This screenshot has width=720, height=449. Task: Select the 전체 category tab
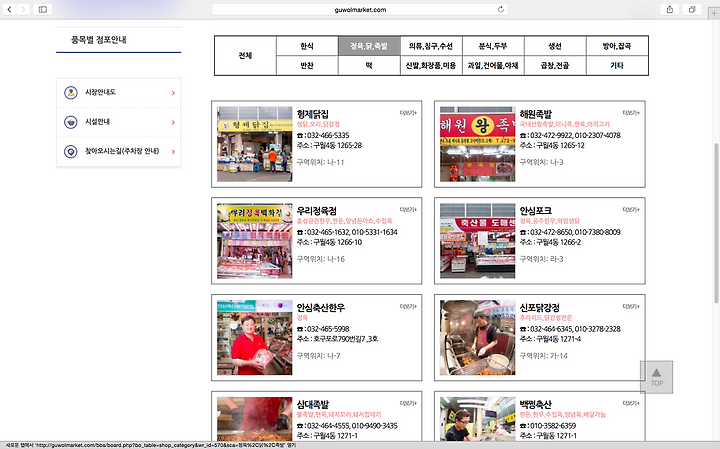click(245, 56)
